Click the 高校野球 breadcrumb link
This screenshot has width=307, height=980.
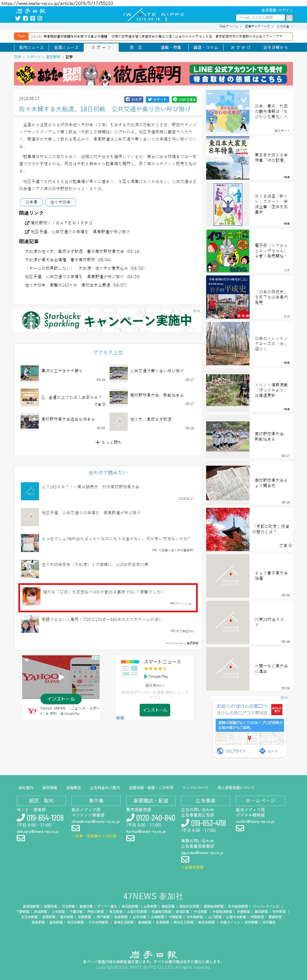coord(53,57)
